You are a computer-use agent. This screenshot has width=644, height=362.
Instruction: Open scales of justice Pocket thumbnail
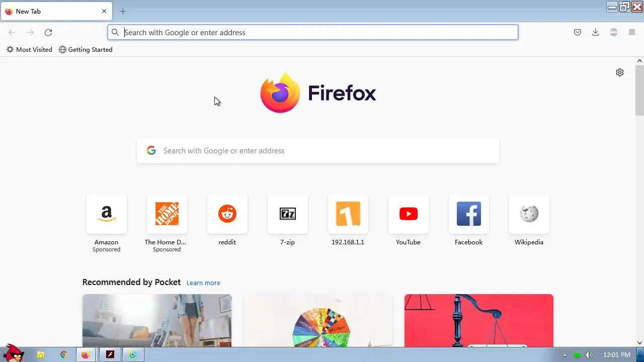pos(479,320)
